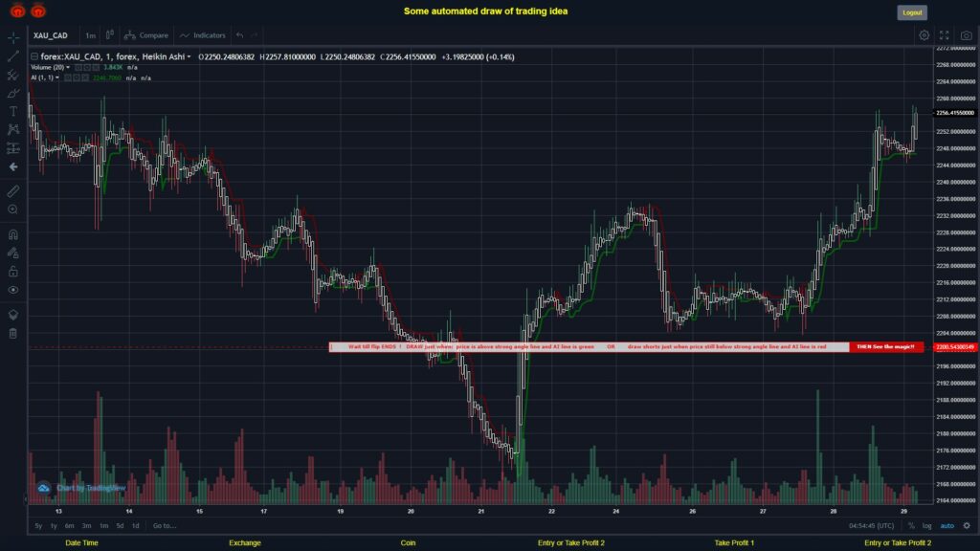Select the text annotation tool
This screenshot has width=980, height=551.
pyautogui.click(x=13, y=111)
